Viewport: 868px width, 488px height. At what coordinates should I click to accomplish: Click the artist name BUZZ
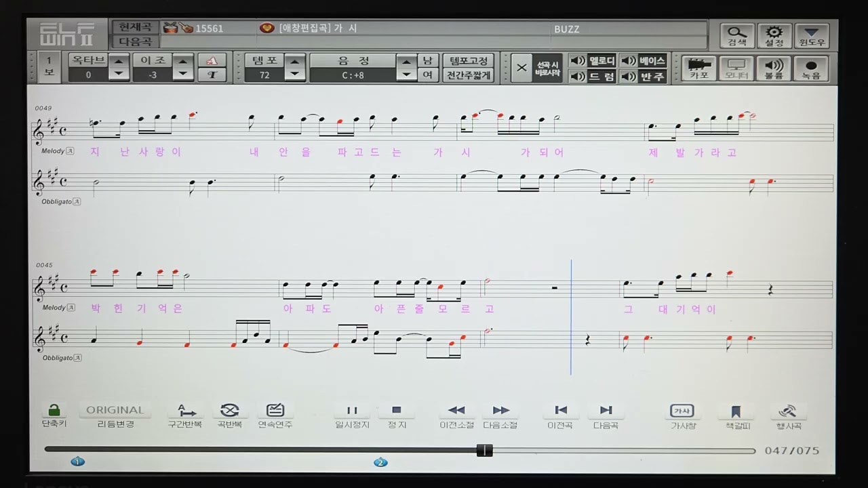[566, 29]
